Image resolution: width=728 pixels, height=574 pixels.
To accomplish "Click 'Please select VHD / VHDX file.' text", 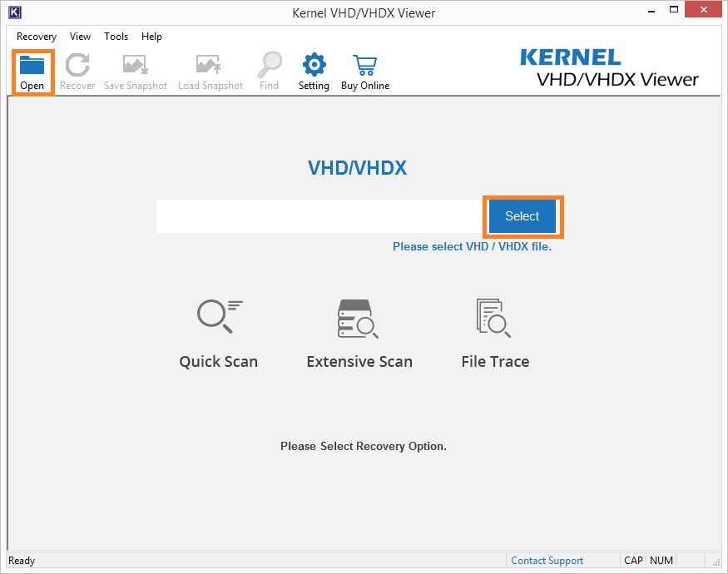I will point(473,246).
